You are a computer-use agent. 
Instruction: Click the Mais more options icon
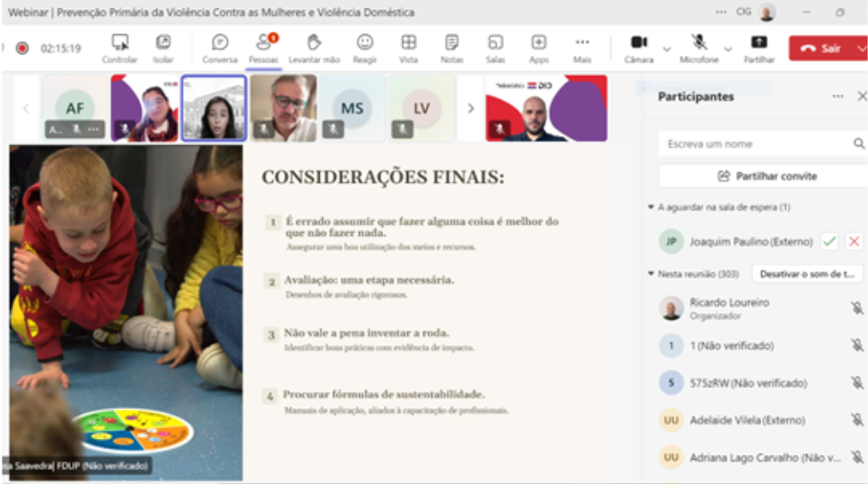[x=582, y=43]
